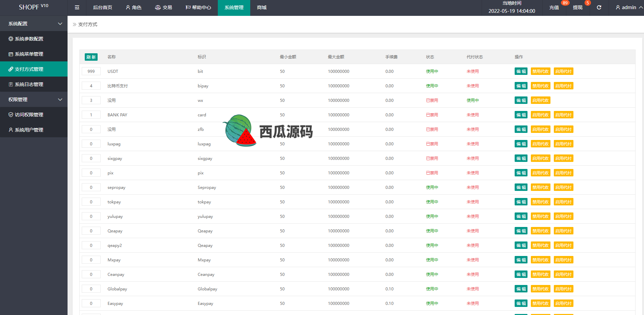The width and height of the screenshot is (644, 315).
Task: Click the sort field for BANK PAY
Action: point(91,115)
